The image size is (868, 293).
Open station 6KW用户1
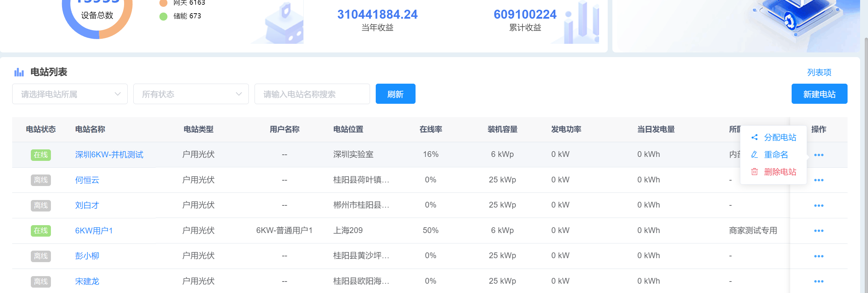coord(94,231)
